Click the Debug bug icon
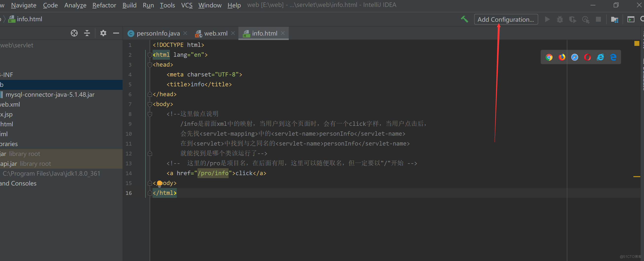 tap(560, 19)
